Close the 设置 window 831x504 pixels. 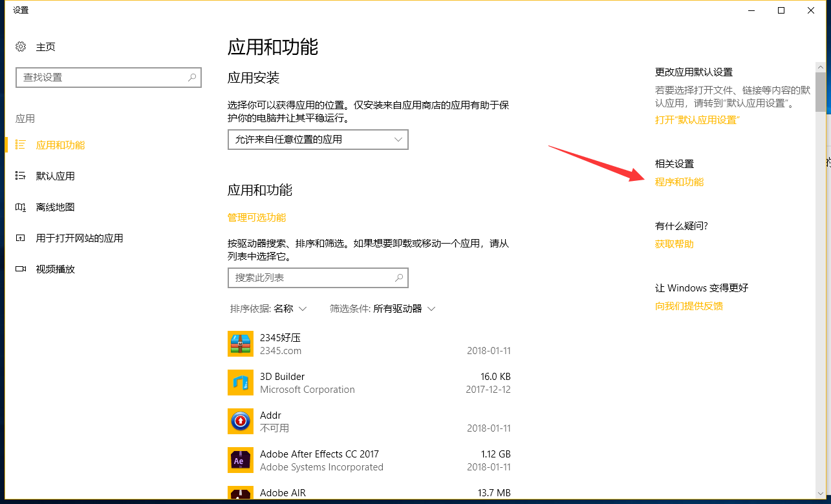(811, 10)
